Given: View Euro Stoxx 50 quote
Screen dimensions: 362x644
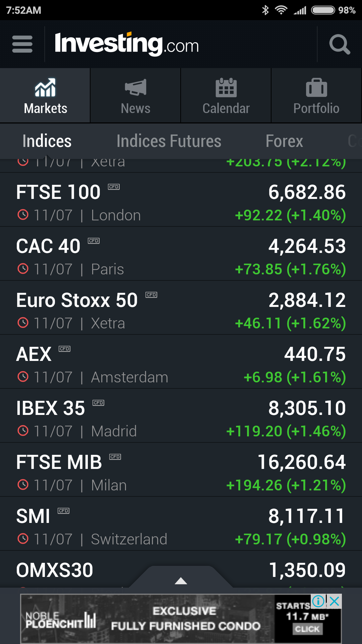Looking at the screenshot, I should 181,308.
